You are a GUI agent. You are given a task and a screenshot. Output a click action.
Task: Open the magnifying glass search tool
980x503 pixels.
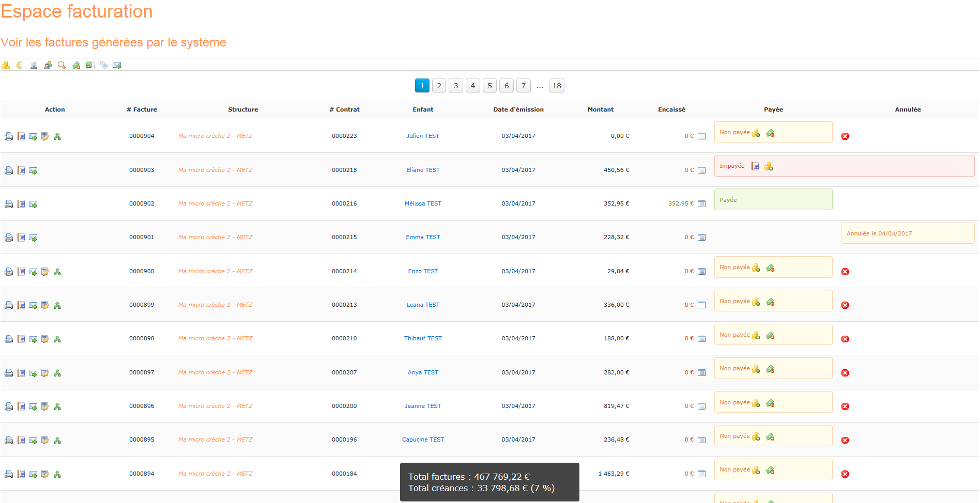pyautogui.click(x=62, y=65)
